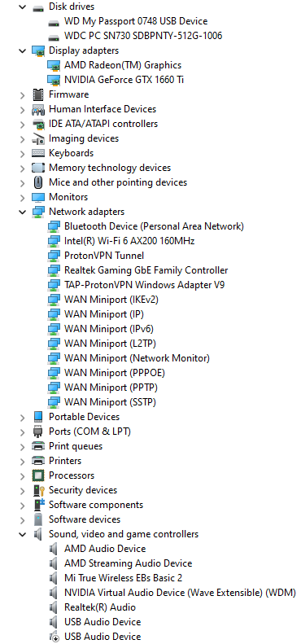Click the Realtek(R) Audio speaker icon

(54, 607)
